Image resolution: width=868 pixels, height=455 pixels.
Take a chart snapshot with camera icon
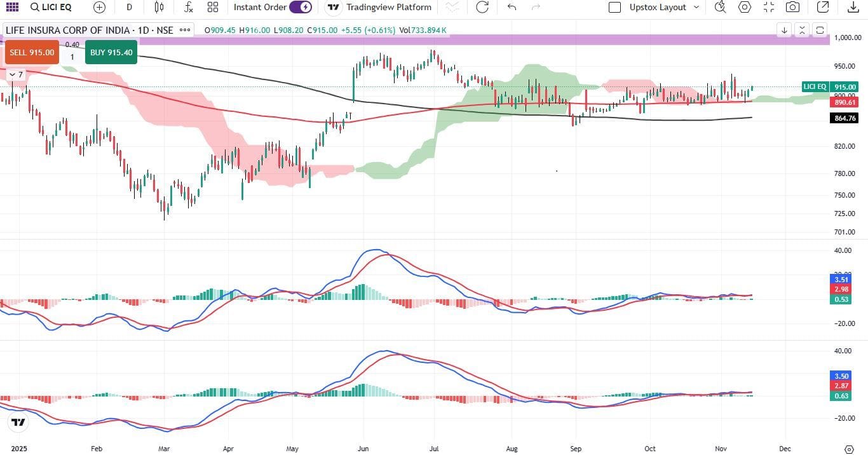[792, 7]
